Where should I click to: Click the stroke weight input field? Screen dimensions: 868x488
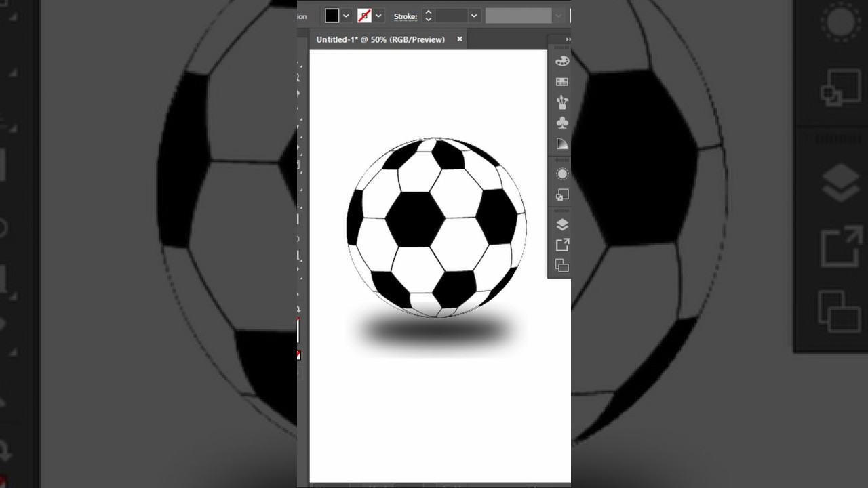coord(452,16)
